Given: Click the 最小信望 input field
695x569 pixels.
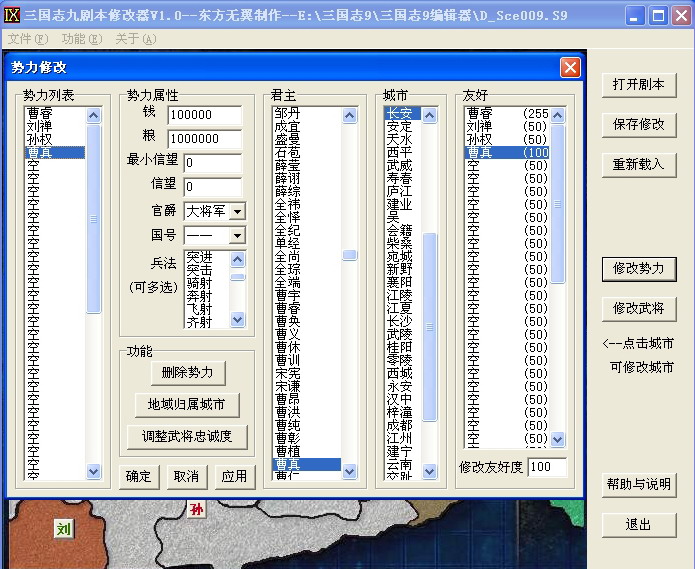Looking at the screenshot, I should [213, 163].
